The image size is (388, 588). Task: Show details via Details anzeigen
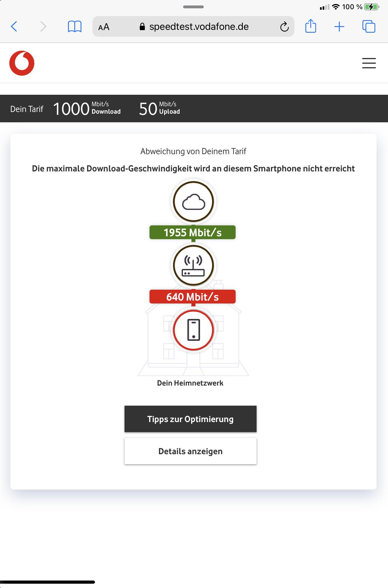coord(190,451)
